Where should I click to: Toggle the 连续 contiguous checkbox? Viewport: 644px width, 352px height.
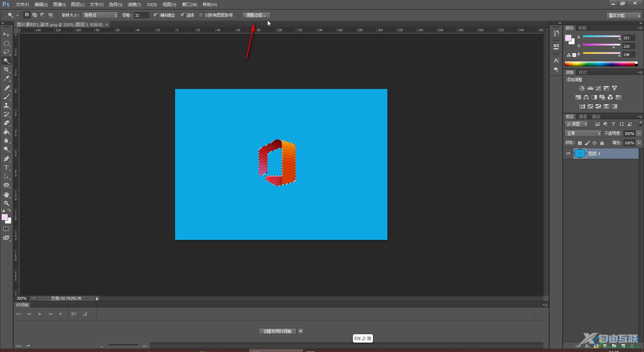click(x=182, y=15)
